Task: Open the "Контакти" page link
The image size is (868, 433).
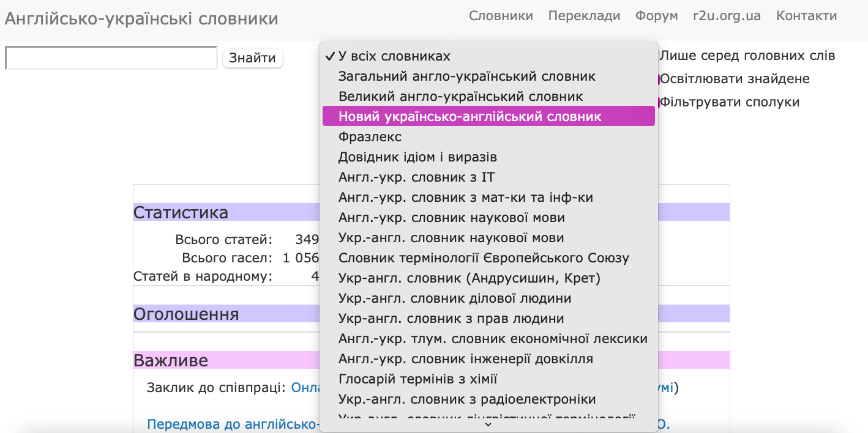Action: pyautogui.click(x=806, y=16)
